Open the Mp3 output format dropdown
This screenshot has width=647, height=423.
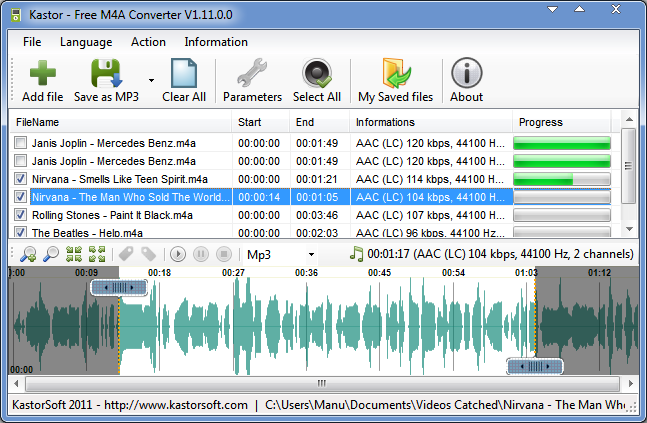(311, 255)
